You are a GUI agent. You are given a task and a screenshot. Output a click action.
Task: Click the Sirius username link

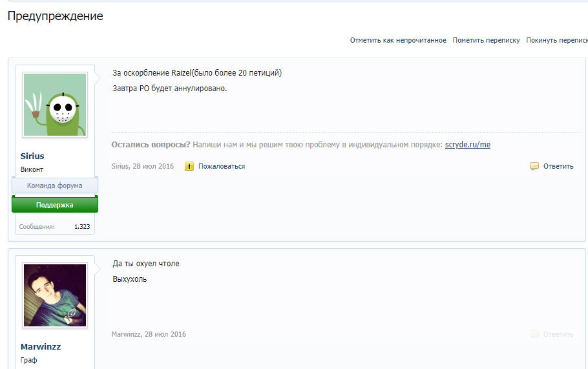click(x=32, y=156)
